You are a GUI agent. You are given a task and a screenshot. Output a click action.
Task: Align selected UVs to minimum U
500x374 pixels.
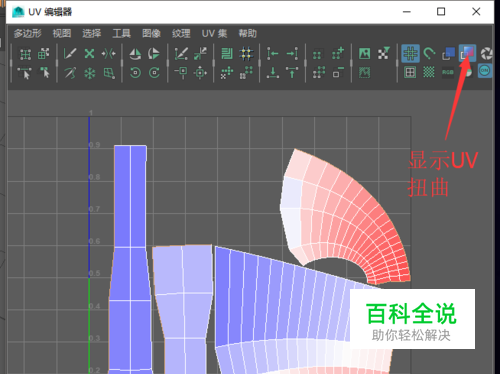point(272,54)
